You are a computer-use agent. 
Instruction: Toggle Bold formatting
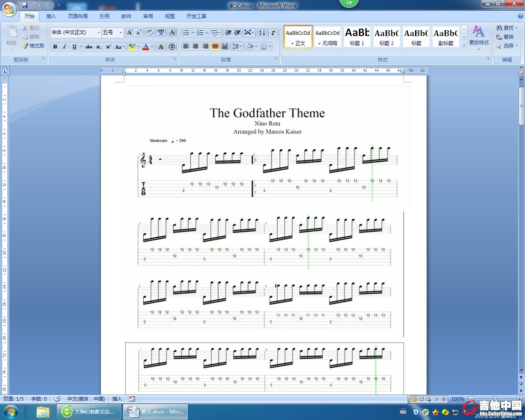point(55,47)
